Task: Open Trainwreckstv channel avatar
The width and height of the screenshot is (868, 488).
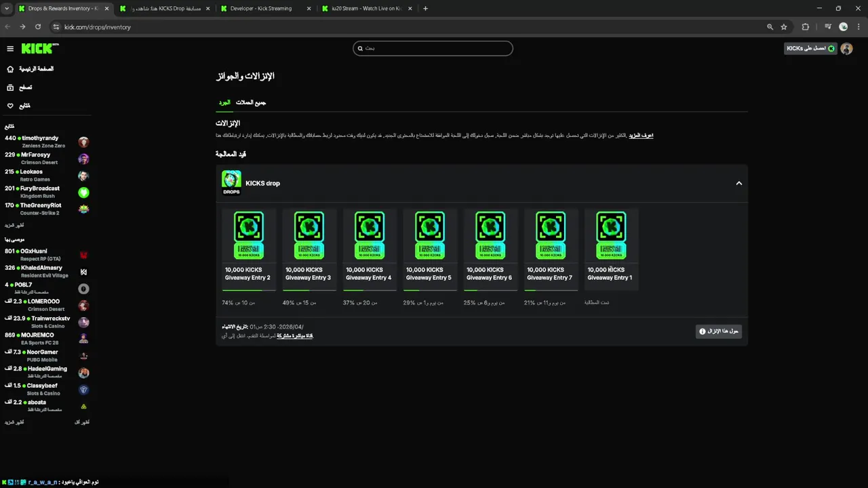Action: pos(83,322)
